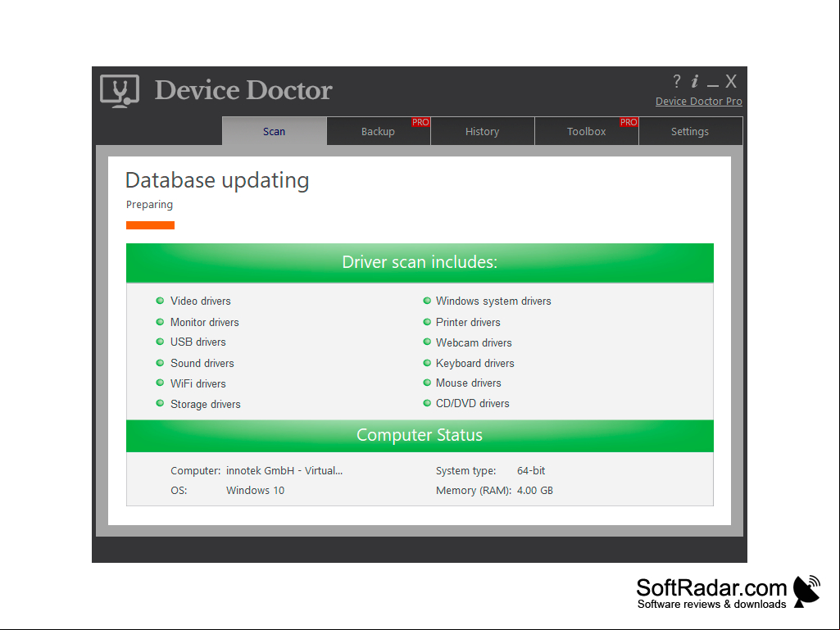Select 'Storage drivers' list entry
Viewport: 840px width, 630px height.
pyautogui.click(x=205, y=404)
